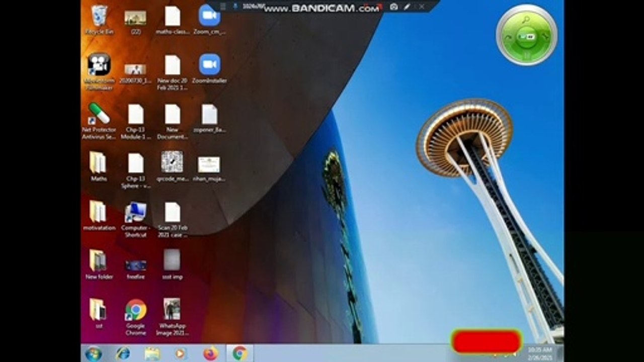644x362 pixels.
Task: Select the qrcode_me image file
Action: [x=173, y=166]
